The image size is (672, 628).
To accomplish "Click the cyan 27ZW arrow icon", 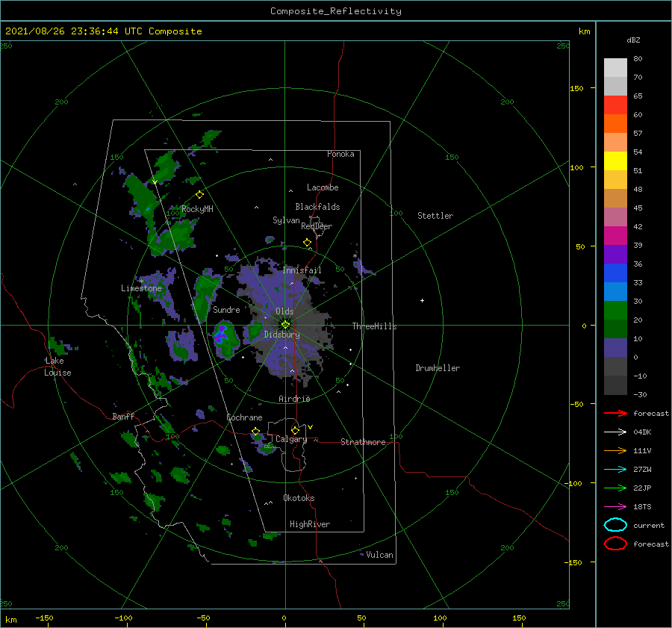I will pyautogui.click(x=615, y=470).
